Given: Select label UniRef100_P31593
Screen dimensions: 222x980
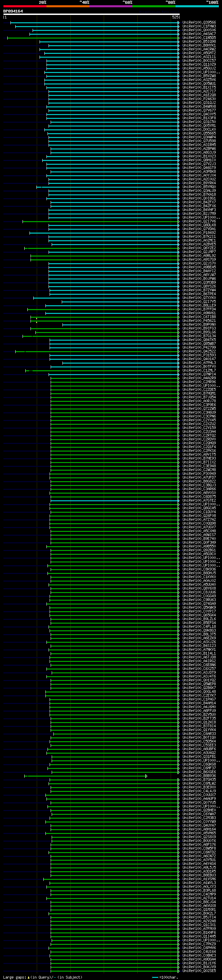Looking at the screenshot, I should click(x=199, y=355).
